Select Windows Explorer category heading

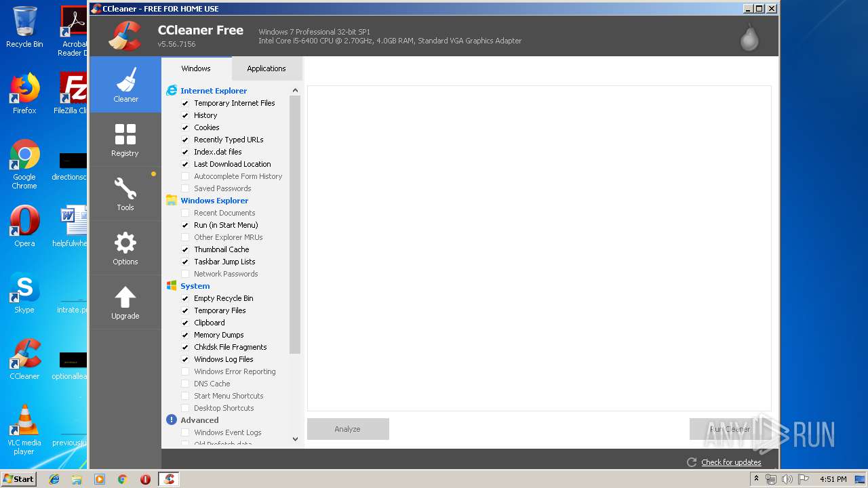point(214,201)
